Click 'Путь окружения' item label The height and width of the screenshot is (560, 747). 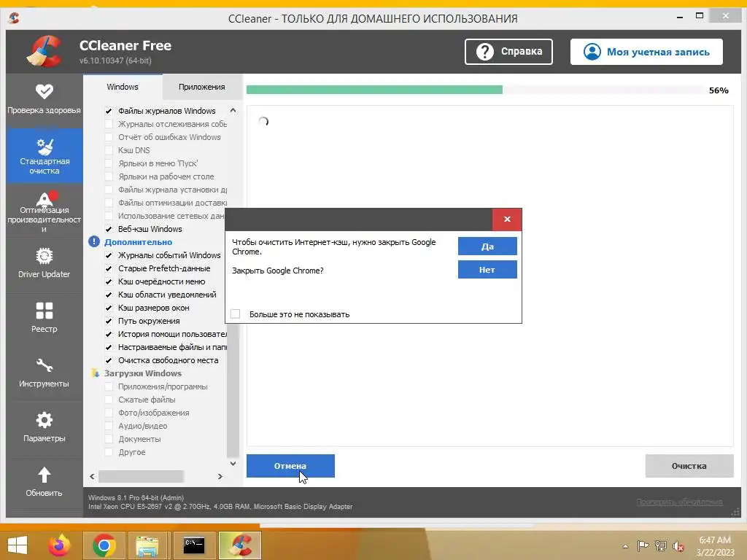pyautogui.click(x=149, y=321)
